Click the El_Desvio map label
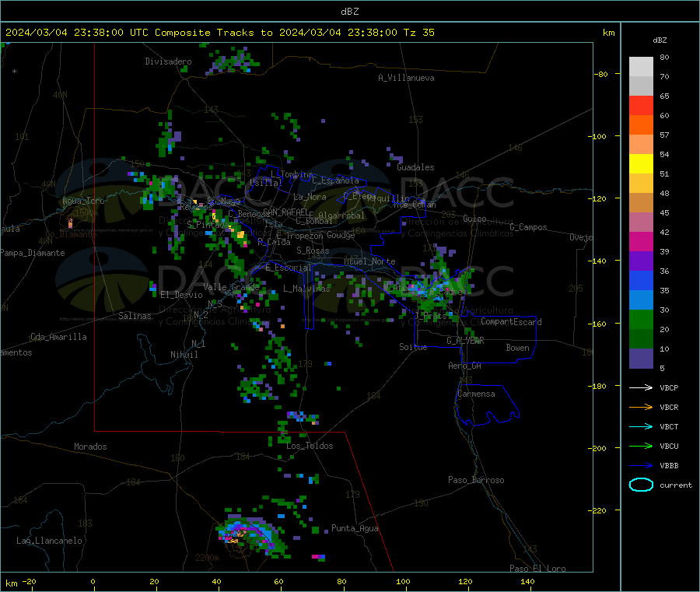Screen dimensions: 700x592 (182, 295)
